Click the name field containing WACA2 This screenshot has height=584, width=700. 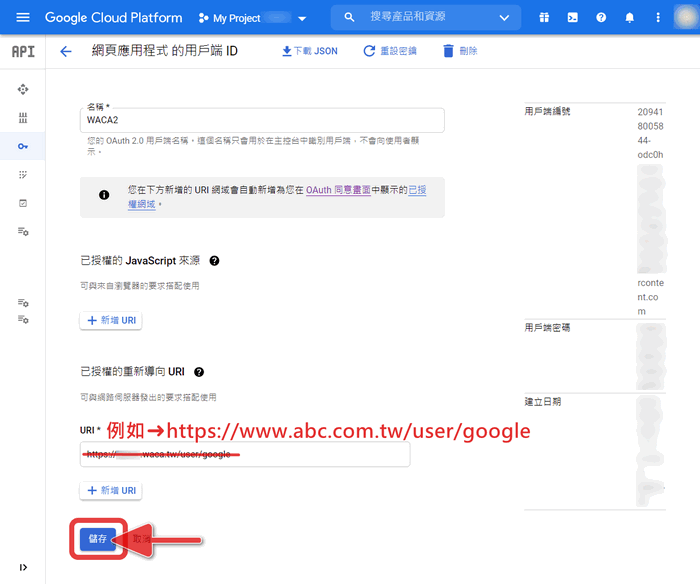tap(262, 120)
